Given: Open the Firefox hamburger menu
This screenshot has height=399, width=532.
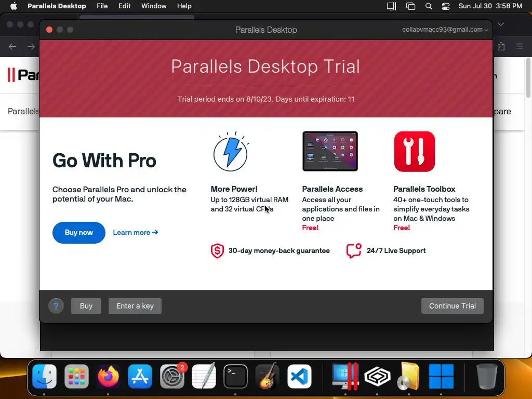Looking at the screenshot, I should tap(520, 46).
